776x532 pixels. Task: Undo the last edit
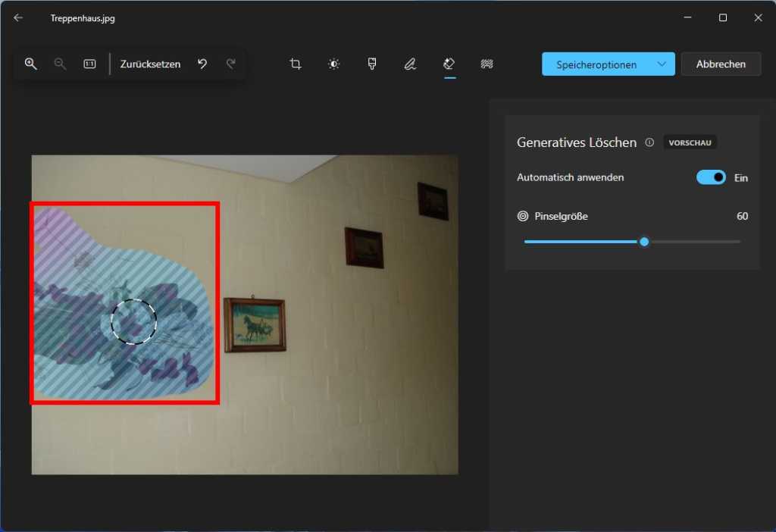[202, 64]
